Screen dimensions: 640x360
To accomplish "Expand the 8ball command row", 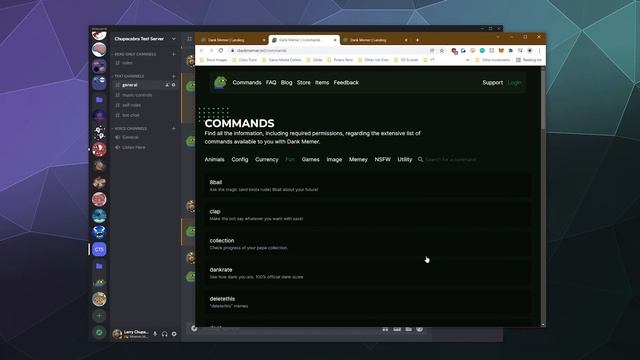I will 368,185.
